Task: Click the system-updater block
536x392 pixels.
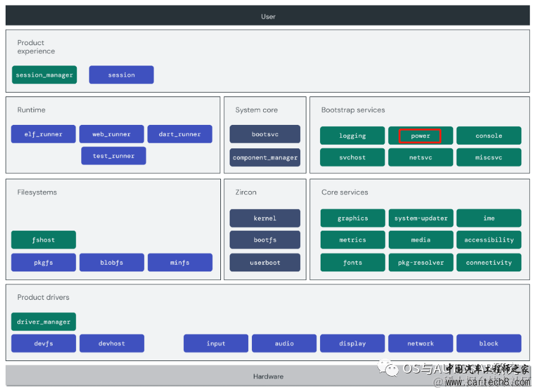Action: coord(421,218)
